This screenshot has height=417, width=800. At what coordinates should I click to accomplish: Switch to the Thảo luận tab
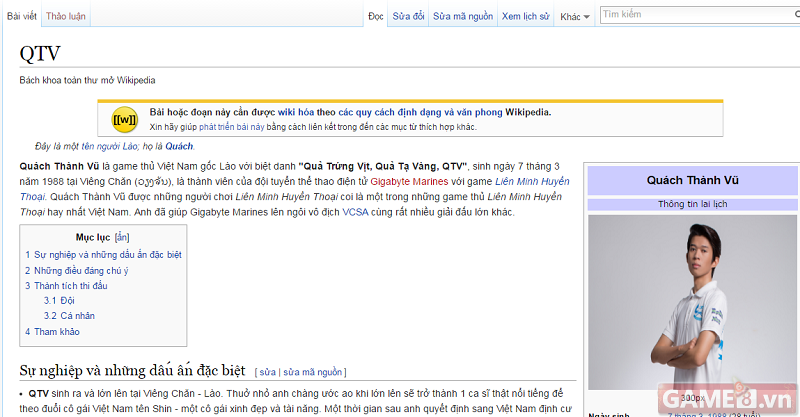[66, 16]
